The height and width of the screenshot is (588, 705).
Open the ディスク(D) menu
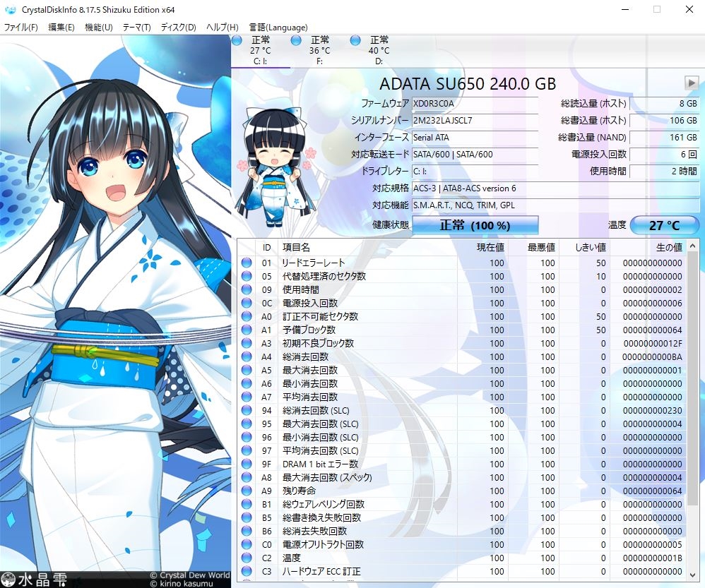179,28
